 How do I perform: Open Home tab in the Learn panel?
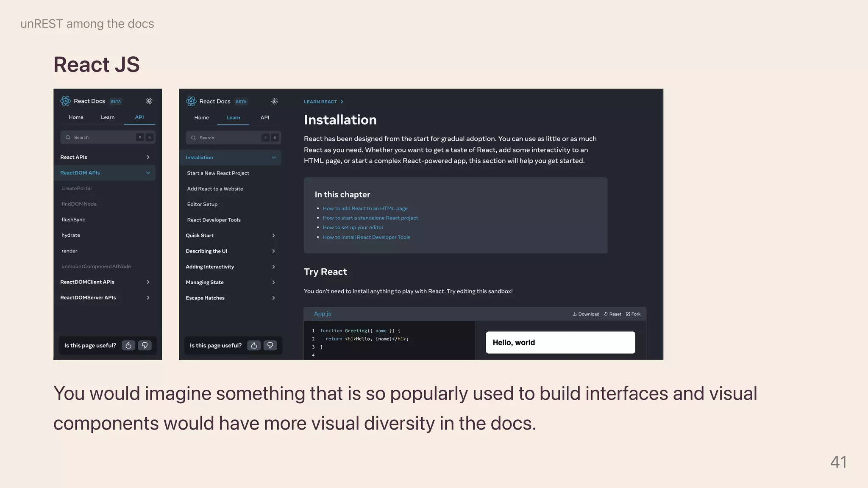click(x=201, y=118)
